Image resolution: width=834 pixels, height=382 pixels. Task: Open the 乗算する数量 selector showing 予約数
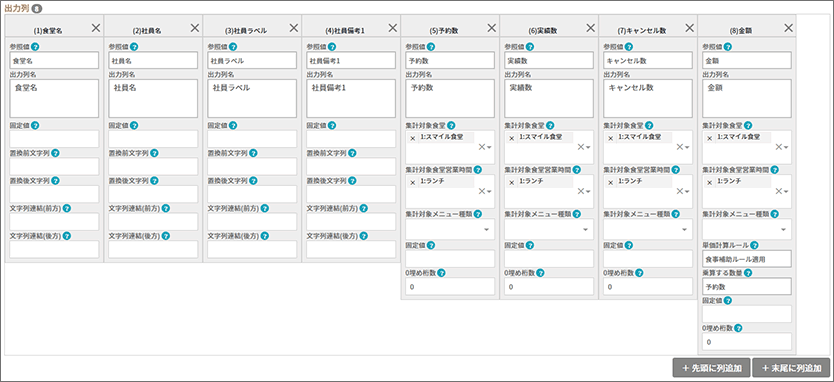click(747, 286)
